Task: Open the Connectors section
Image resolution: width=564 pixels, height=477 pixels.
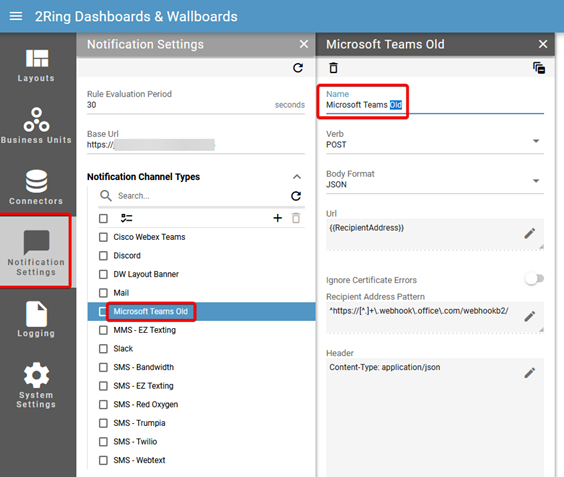Action: pos(36,187)
